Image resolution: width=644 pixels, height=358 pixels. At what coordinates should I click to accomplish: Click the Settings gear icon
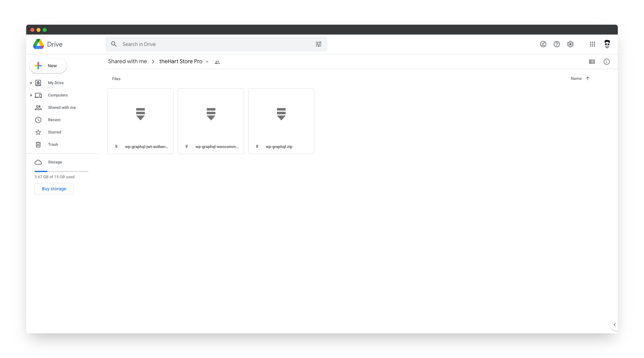[x=570, y=44]
